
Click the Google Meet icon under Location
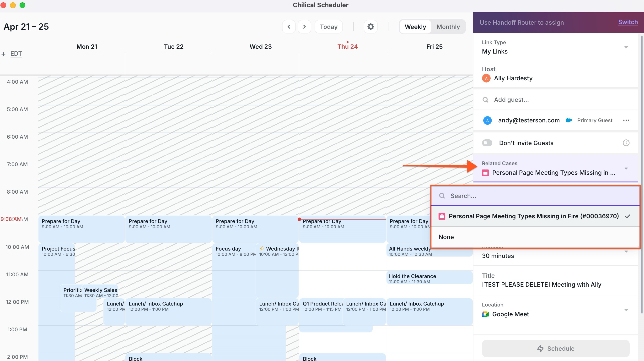point(485,314)
